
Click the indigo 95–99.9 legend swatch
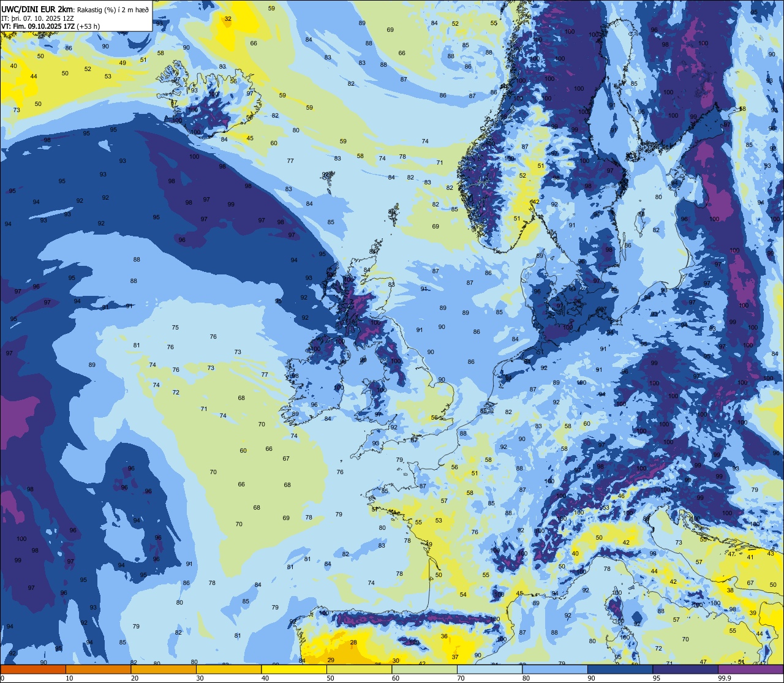pyautogui.click(x=685, y=670)
